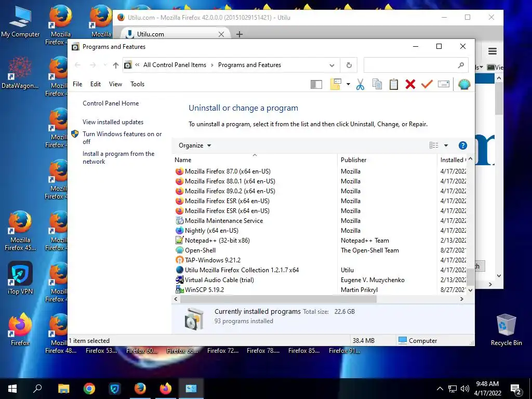Image resolution: width=532 pixels, height=399 pixels.
Task: Expand the view options dropdown arrow
Action: tap(446, 145)
